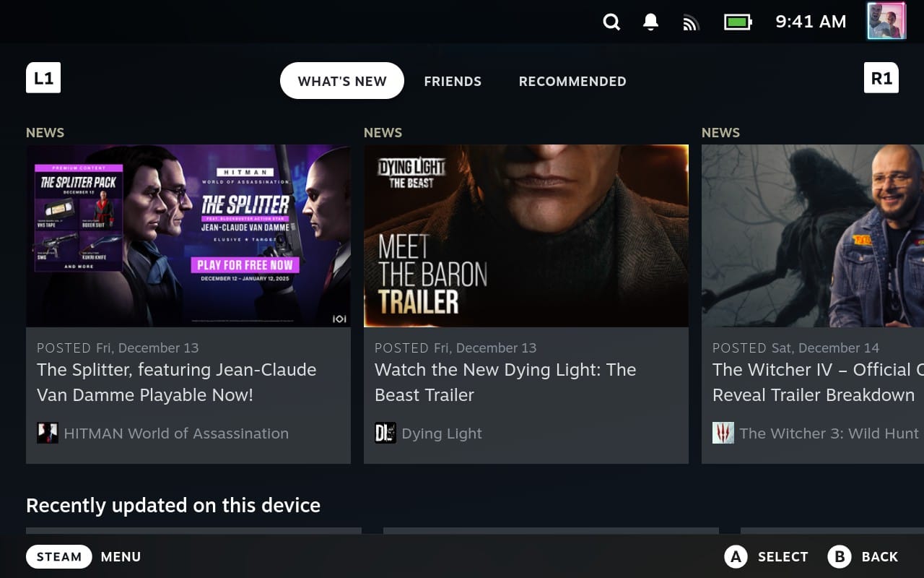The image size is (924, 578).
Task: Open the Meet The Baron trailer image
Action: coord(526,236)
